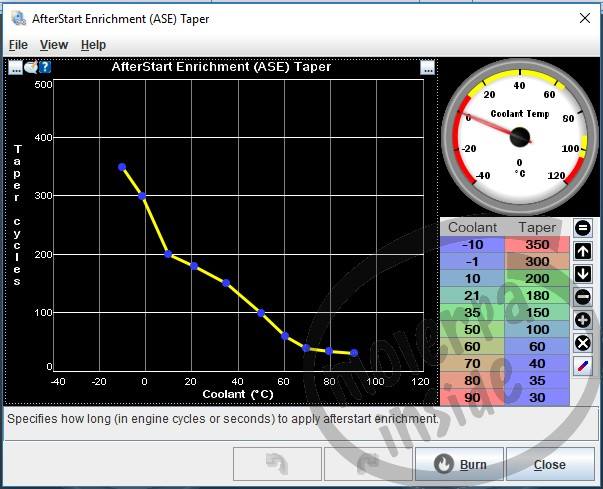Click the last curve point near 90°C
The width and height of the screenshot is (603, 489).
354,353
